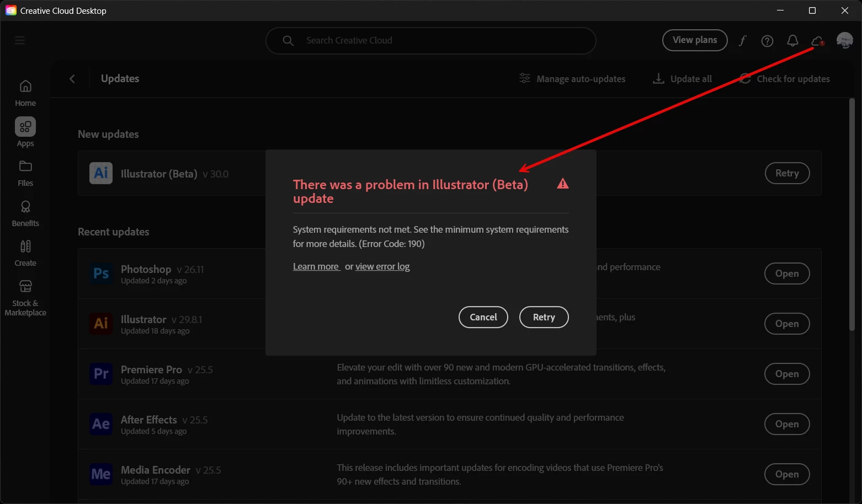
Task: Open Benefits in the sidebar
Action: point(25,213)
